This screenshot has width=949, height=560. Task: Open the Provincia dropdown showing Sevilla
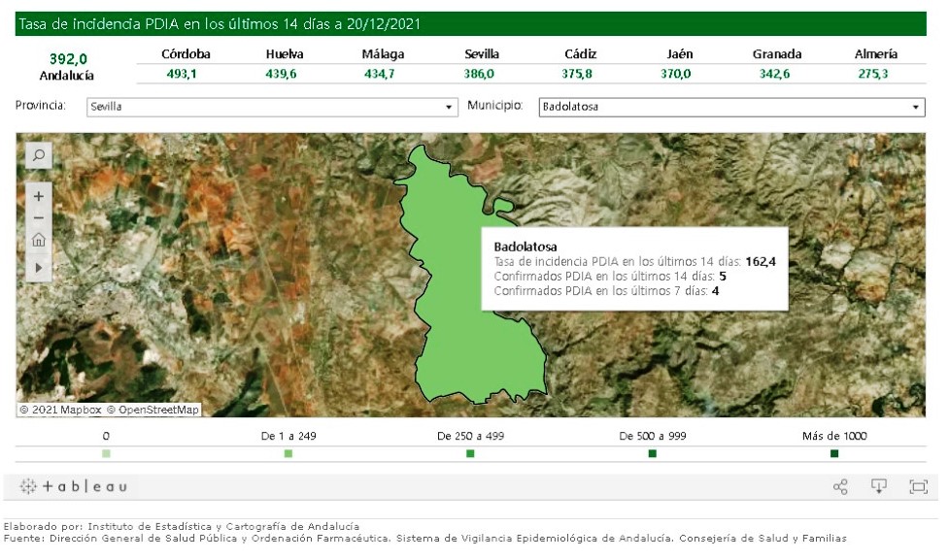coord(271,107)
